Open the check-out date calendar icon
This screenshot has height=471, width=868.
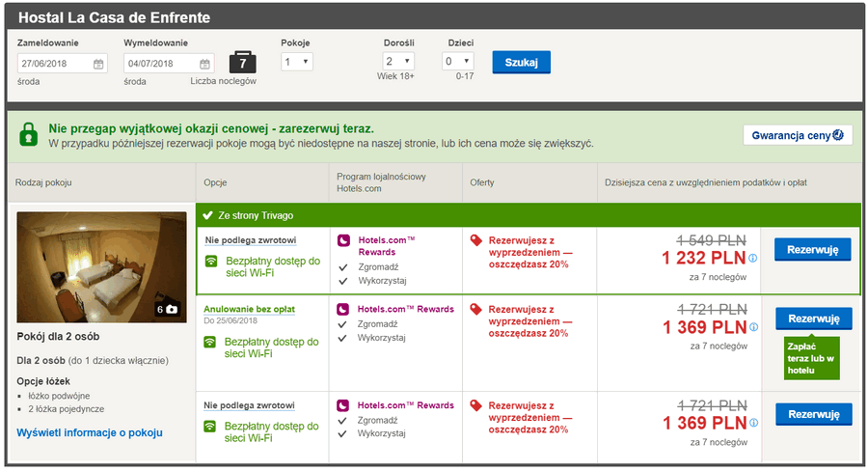pyautogui.click(x=204, y=64)
